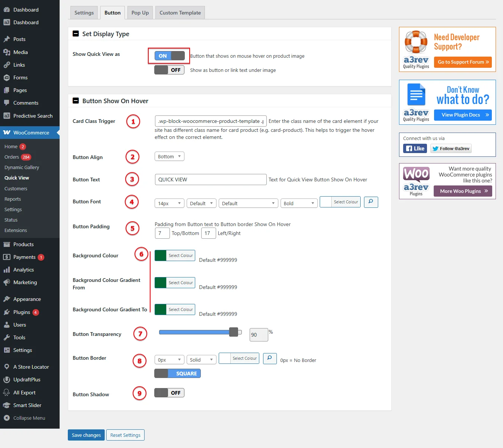Toggle the hover button display ON switch
Screen dimensions: 503x448
coord(170,56)
